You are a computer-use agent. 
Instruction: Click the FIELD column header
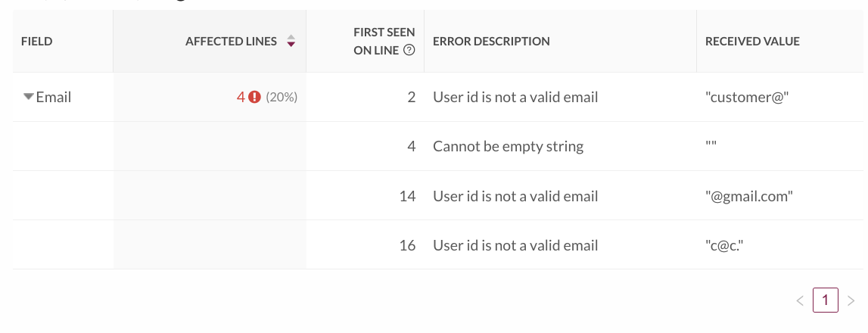coord(37,42)
